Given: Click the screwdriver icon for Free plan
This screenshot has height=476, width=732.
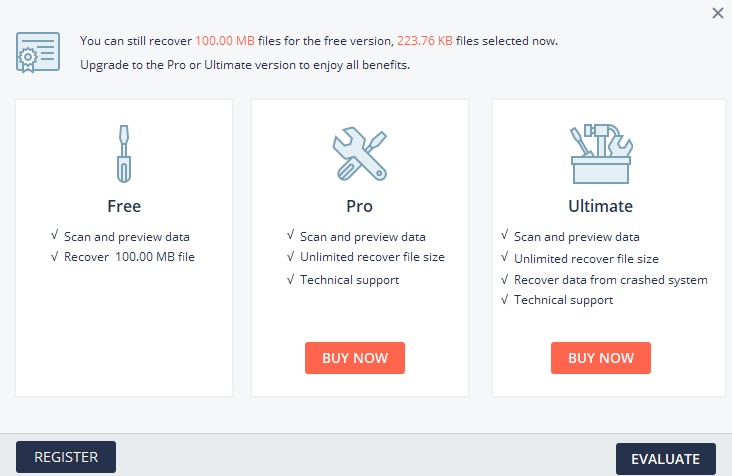Looking at the screenshot, I should (x=124, y=153).
